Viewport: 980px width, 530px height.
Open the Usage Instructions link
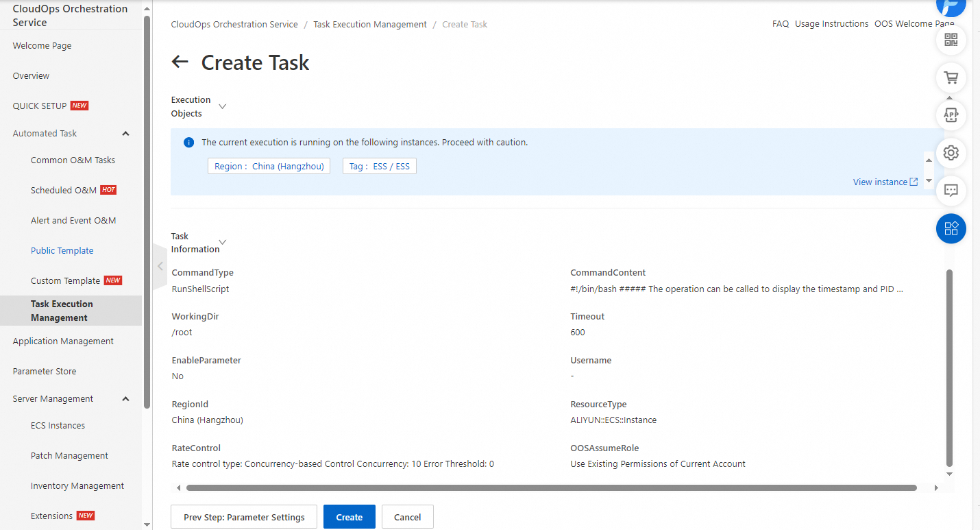[831, 24]
